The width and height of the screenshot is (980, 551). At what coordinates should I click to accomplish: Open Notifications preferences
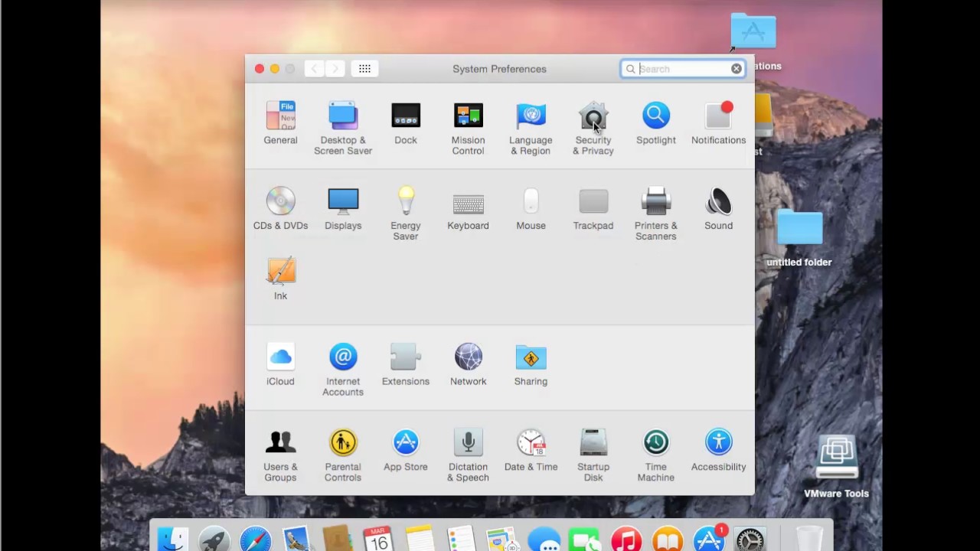(718, 122)
